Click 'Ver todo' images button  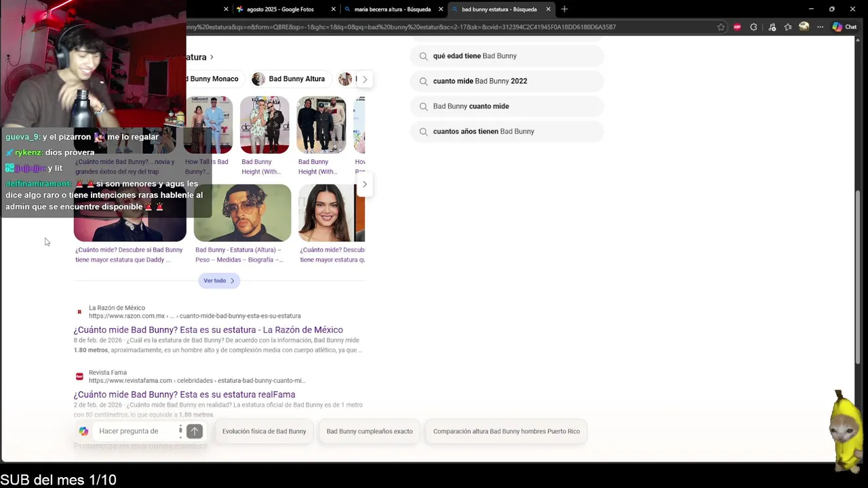pos(219,281)
